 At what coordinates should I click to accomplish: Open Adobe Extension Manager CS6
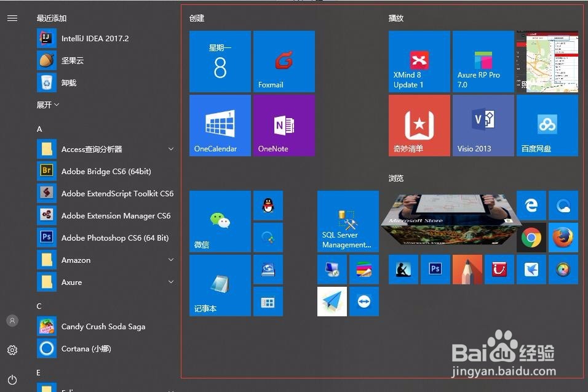click(x=106, y=216)
